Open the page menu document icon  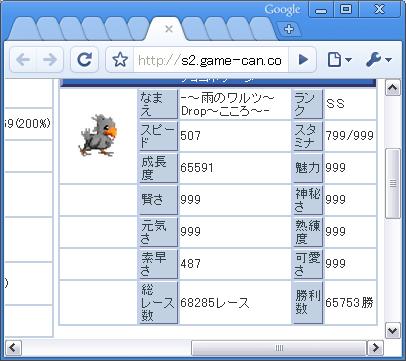339,60
